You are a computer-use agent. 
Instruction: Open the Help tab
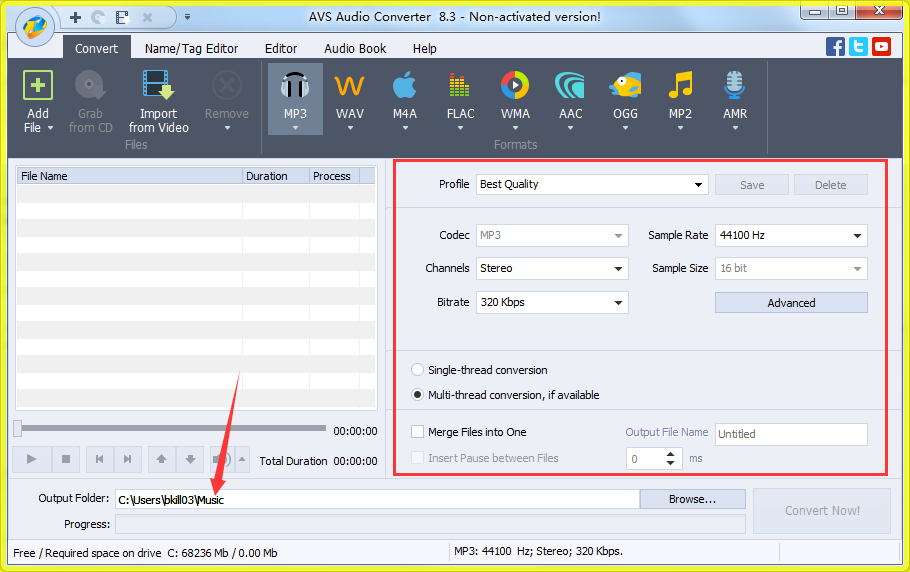[425, 49]
